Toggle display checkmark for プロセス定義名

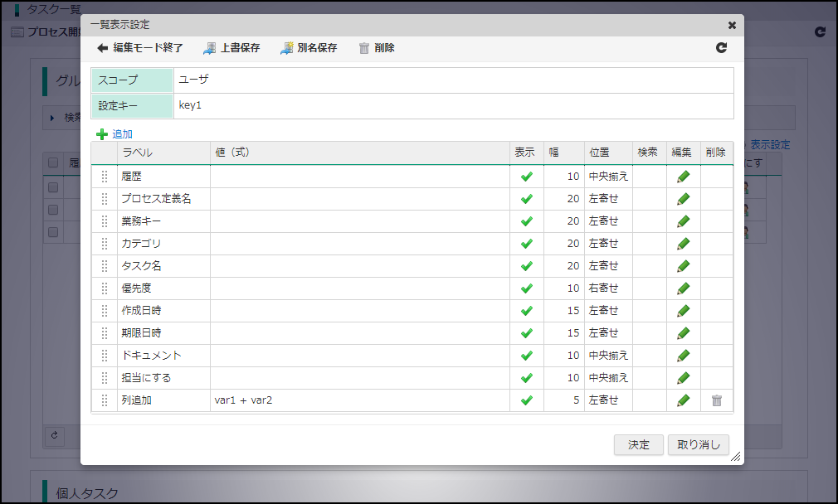(526, 199)
